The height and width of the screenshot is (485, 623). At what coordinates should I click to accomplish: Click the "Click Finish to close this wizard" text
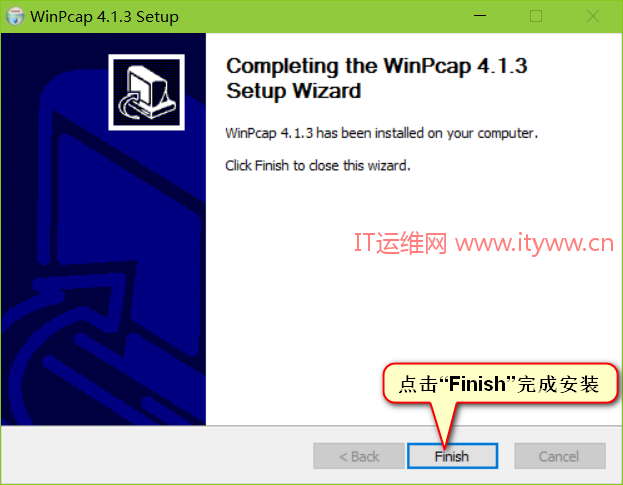point(318,165)
